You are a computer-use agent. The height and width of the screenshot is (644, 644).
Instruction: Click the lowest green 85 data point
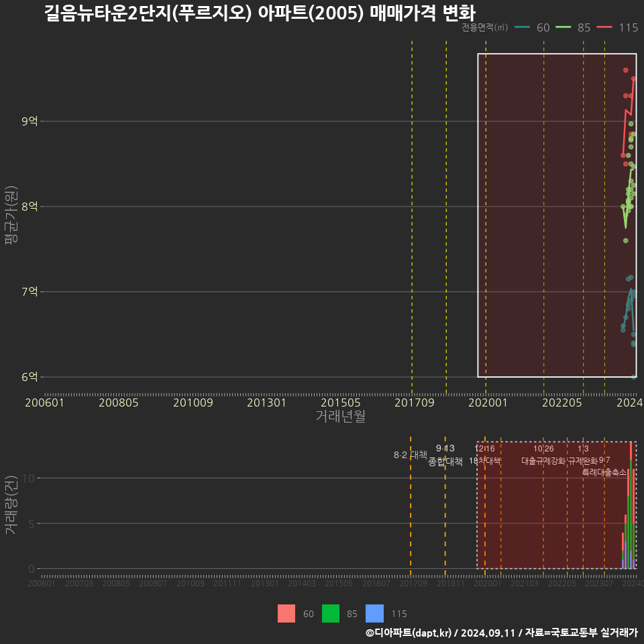pyautogui.click(x=625, y=241)
